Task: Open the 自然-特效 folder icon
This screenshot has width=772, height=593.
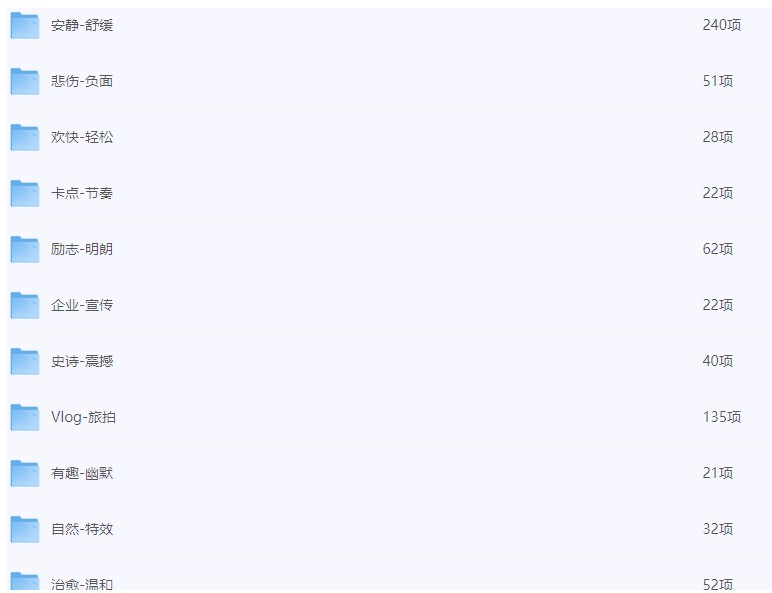Action: (x=25, y=529)
